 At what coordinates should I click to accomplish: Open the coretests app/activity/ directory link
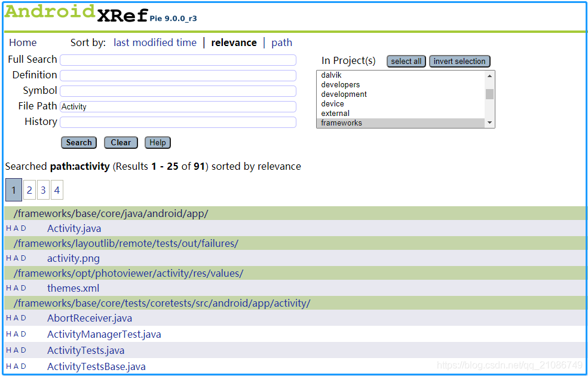pyautogui.click(x=162, y=303)
